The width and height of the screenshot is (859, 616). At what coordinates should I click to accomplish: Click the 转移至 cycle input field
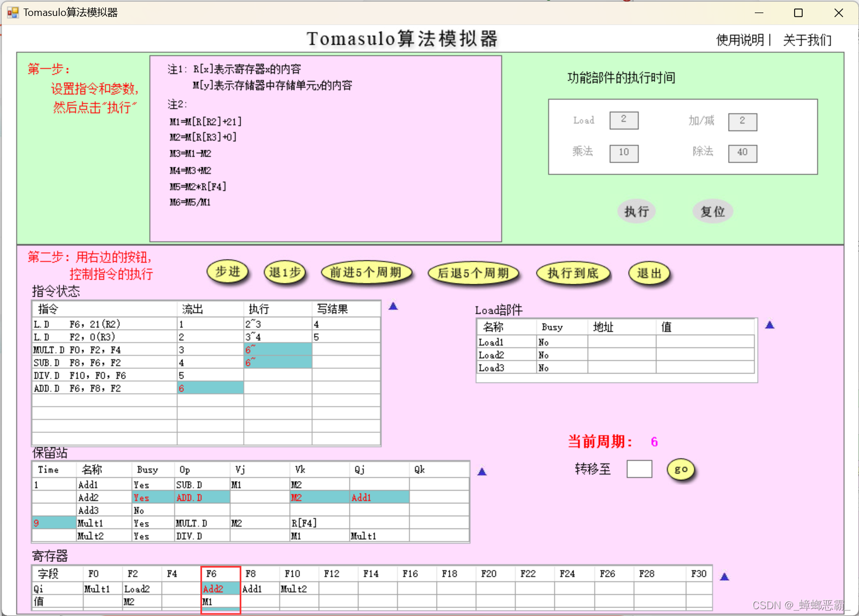pos(639,469)
